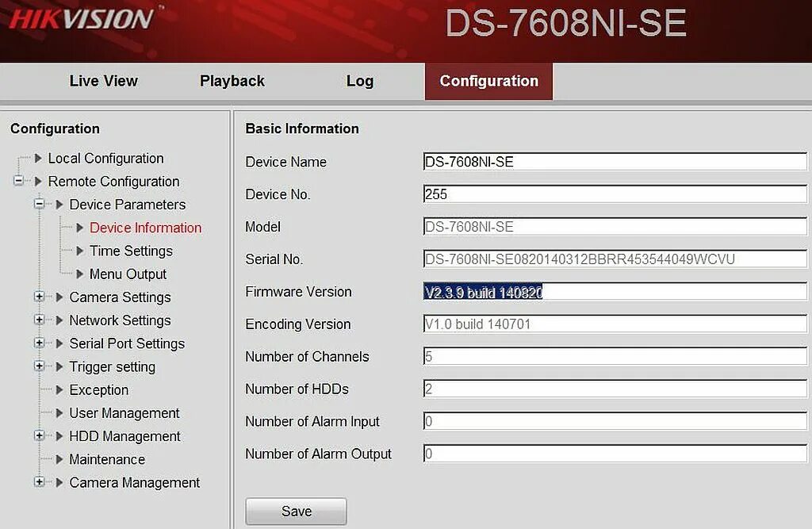Focus the Device No. input field

click(x=615, y=194)
